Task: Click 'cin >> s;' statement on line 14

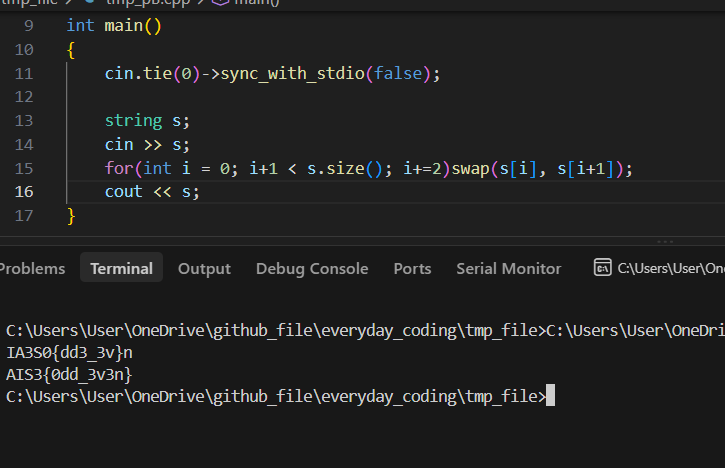Action: [x=147, y=145]
